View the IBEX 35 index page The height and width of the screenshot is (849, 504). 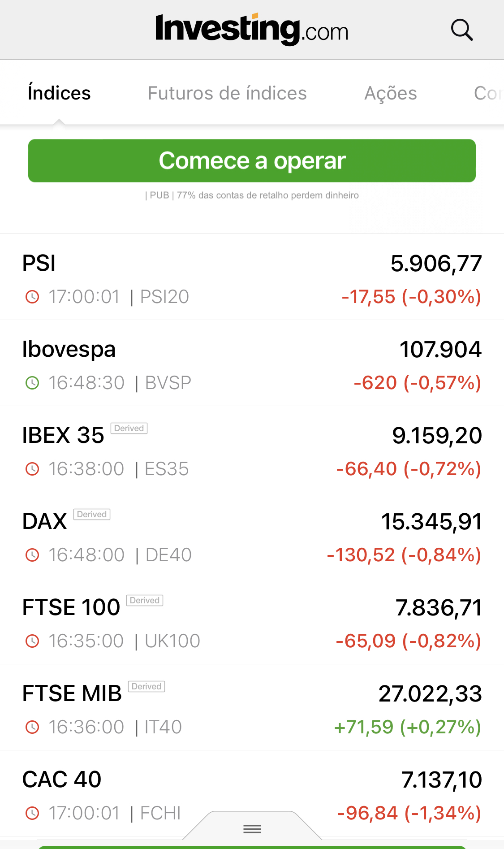63,435
